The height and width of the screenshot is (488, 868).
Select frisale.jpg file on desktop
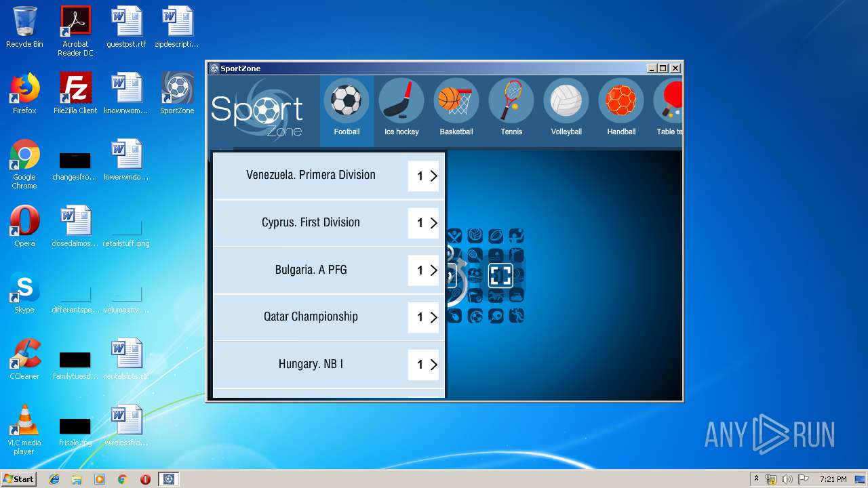(75, 432)
